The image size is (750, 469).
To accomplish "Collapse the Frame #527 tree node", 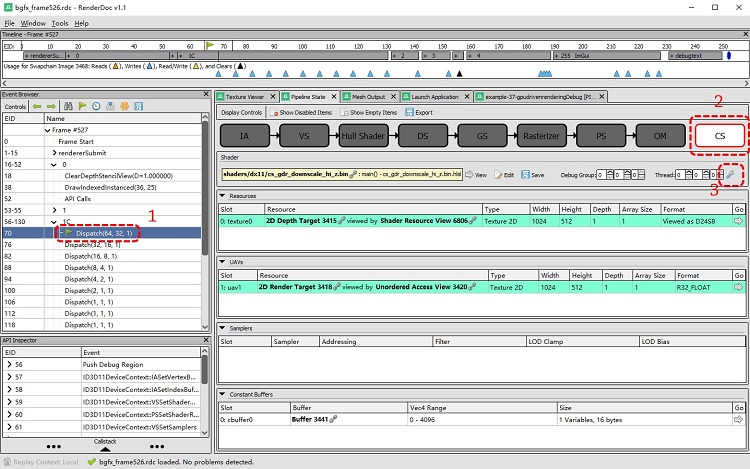I will click(48, 130).
